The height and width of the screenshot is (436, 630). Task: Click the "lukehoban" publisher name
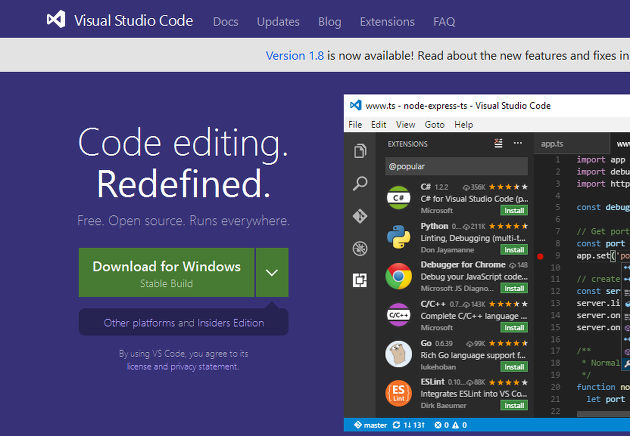(438, 367)
